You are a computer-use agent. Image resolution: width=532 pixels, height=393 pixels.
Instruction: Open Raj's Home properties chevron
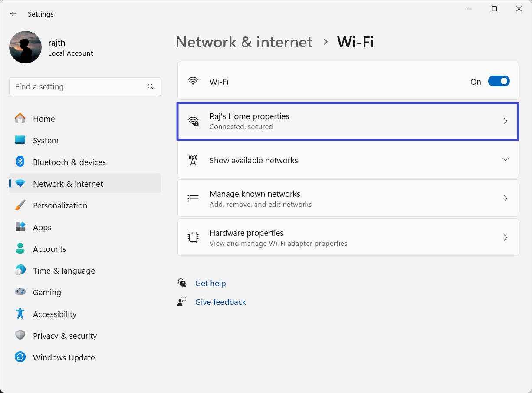pos(505,121)
